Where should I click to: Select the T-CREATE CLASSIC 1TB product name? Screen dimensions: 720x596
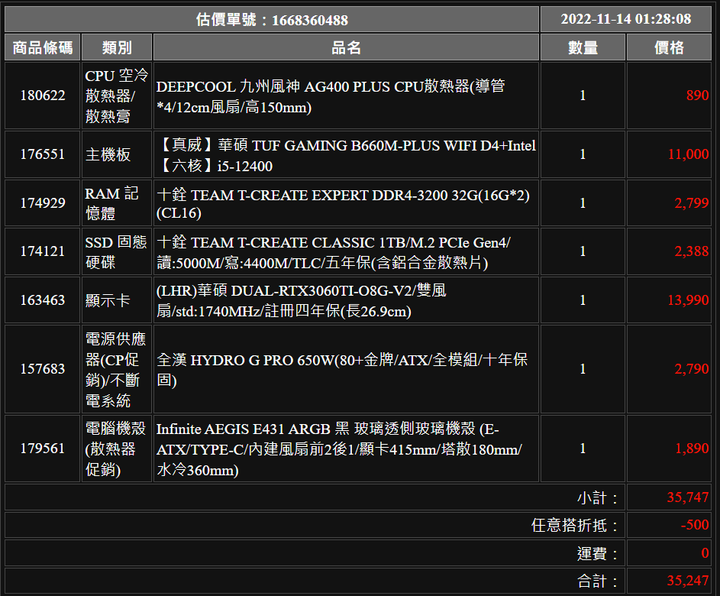346,252
